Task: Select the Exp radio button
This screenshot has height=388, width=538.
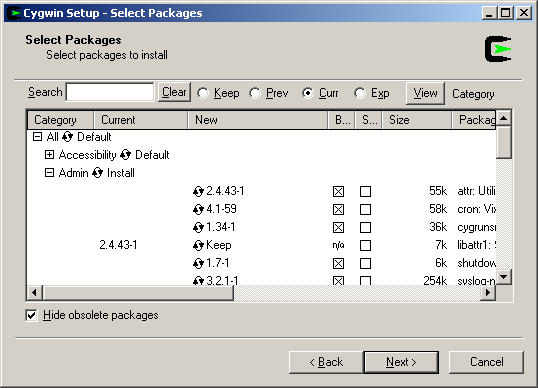Action: pyautogui.click(x=360, y=93)
